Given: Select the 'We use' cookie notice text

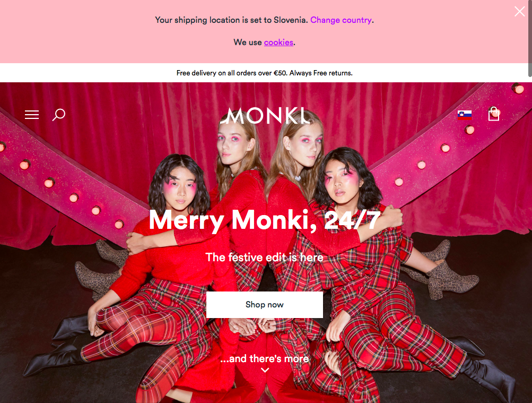Looking at the screenshot, I should (x=248, y=42).
